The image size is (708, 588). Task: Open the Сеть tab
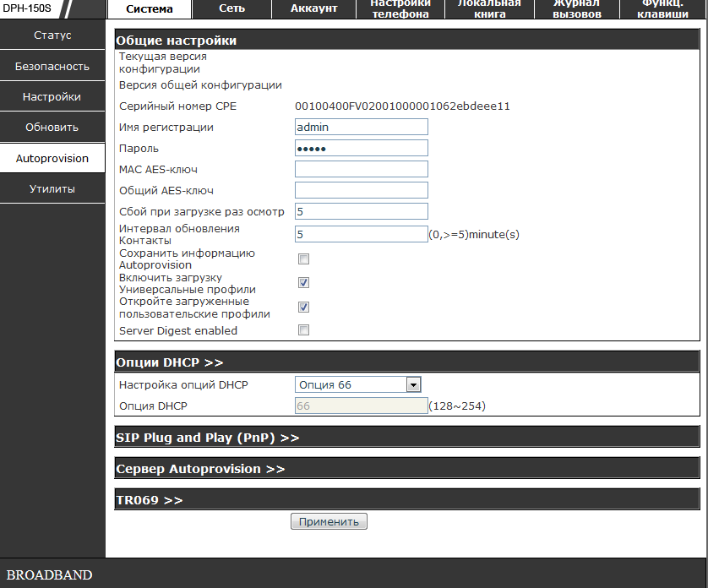click(x=231, y=9)
